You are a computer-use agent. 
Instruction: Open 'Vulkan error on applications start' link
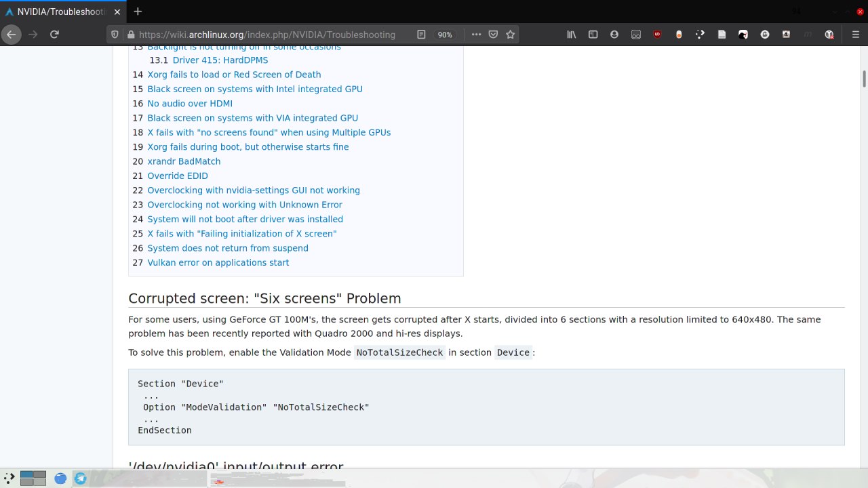pyautogui.click(x=218, y=262)
